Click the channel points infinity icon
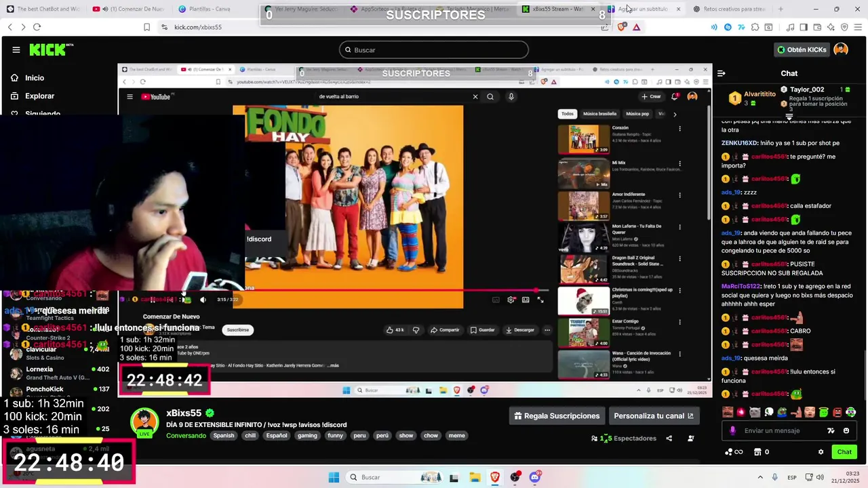868x488 pixels. (x=734, y=452)
